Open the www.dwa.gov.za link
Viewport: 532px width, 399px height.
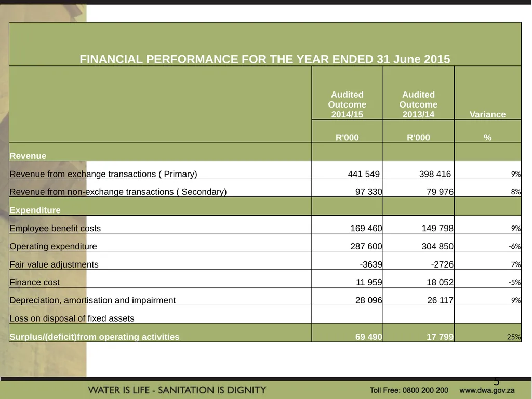coord(487,390)
